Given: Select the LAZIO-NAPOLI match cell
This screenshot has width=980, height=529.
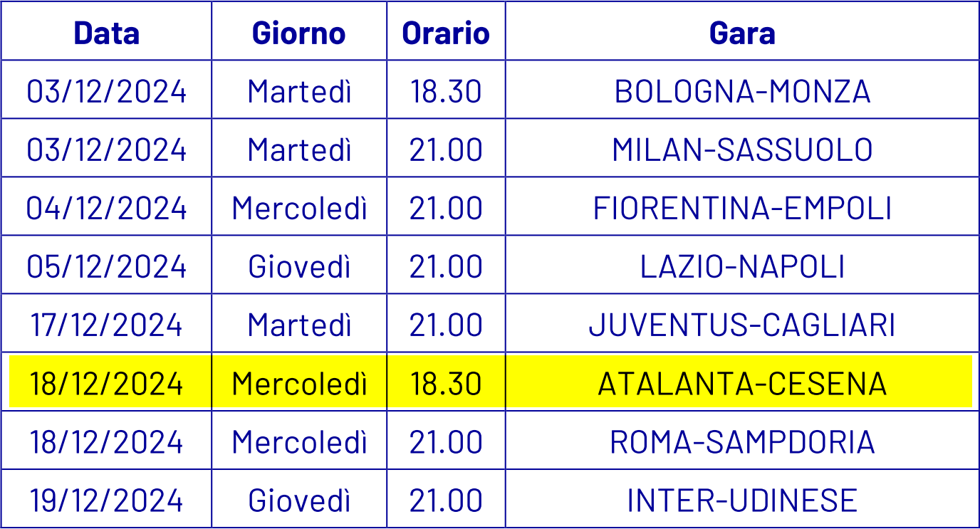Looking at the screenshot, I should (x=742, y=266).
